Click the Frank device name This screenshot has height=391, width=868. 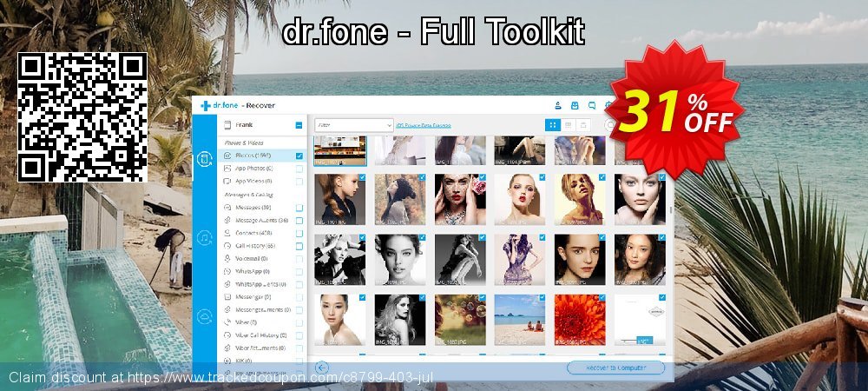tap(244, 125)
